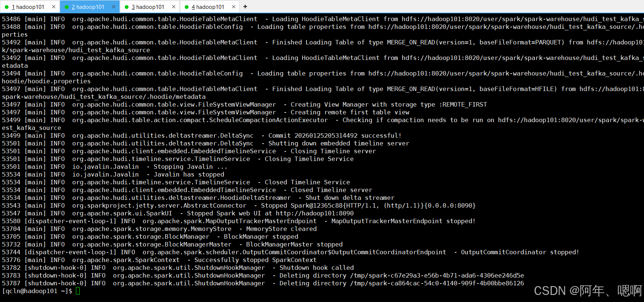This screenshot has width=644, height=302.
Task: Click the ':REMOTE_FIRST' storage type text
Action: [x=463, y=104]
